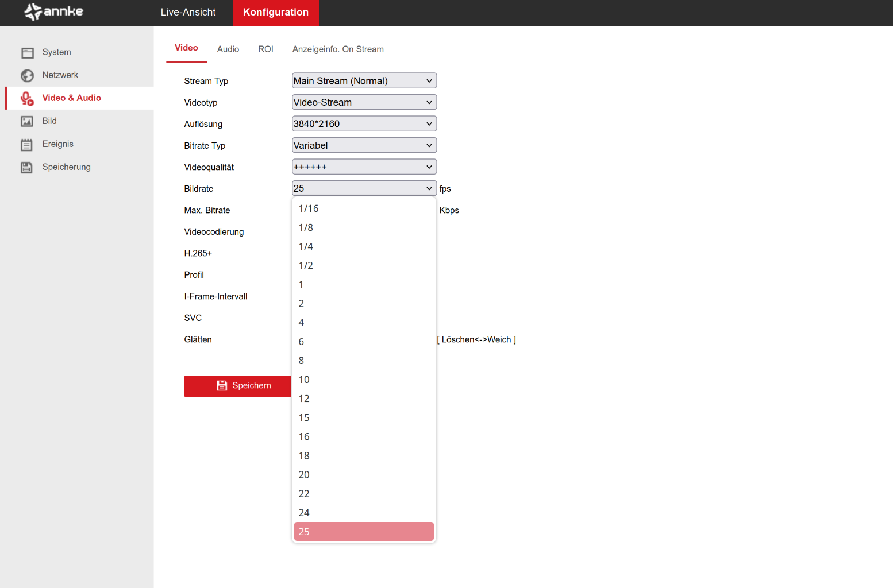Screen dimensions: 893x588
Task: Pick 20 from the frame rate list
Action: (x=304, y=475)
